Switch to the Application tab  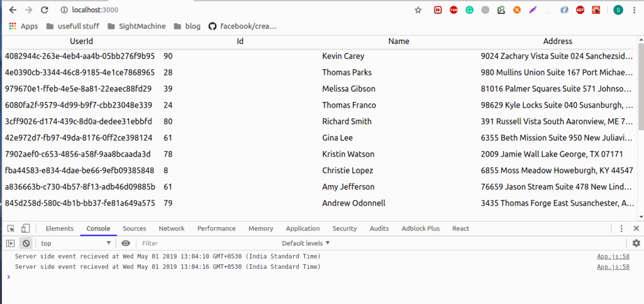click(303, 228)
